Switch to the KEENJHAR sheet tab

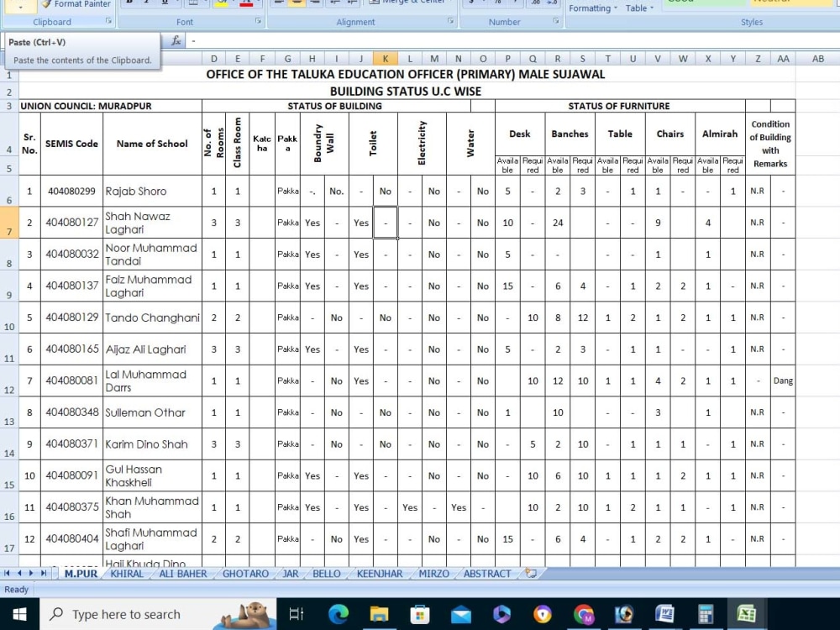(380, 573)
